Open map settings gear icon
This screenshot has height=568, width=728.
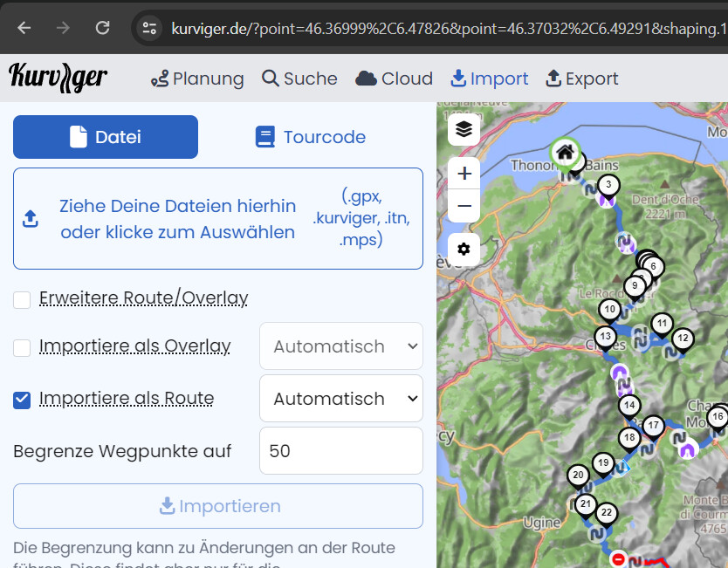(464, 250)
